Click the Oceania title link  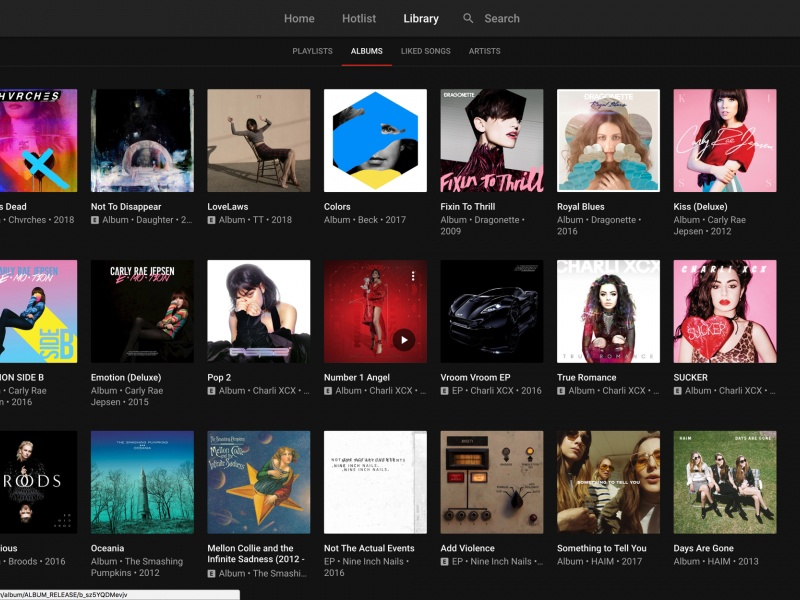(x=107, y=548)
